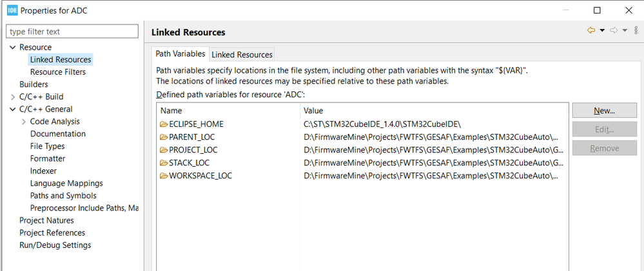The width and height of the screenshot is (644, 271).
Task: Select the C/C++ Build tree item
Action: (41, 97)
